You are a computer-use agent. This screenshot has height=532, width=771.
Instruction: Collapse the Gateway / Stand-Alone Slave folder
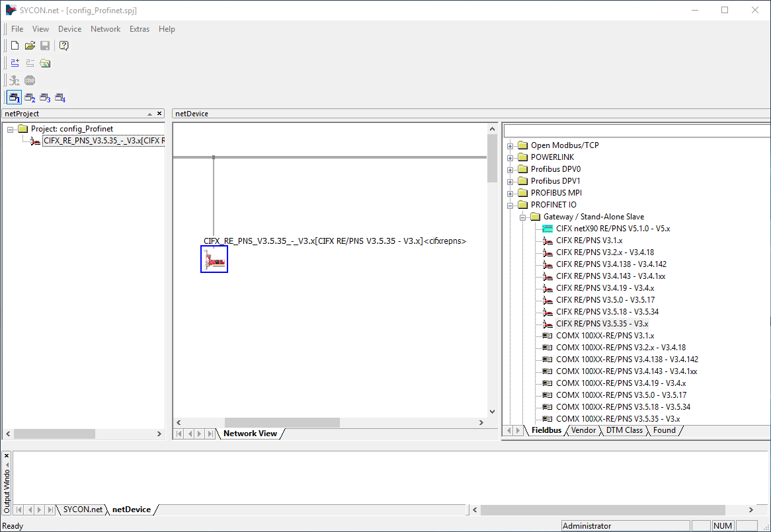point(522,217)
